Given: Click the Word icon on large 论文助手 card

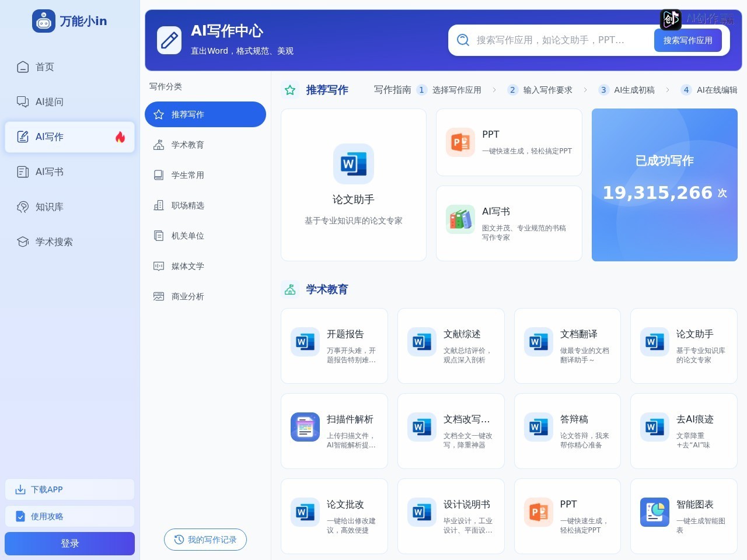Looking at the screenshot, I should coord(354,164).
